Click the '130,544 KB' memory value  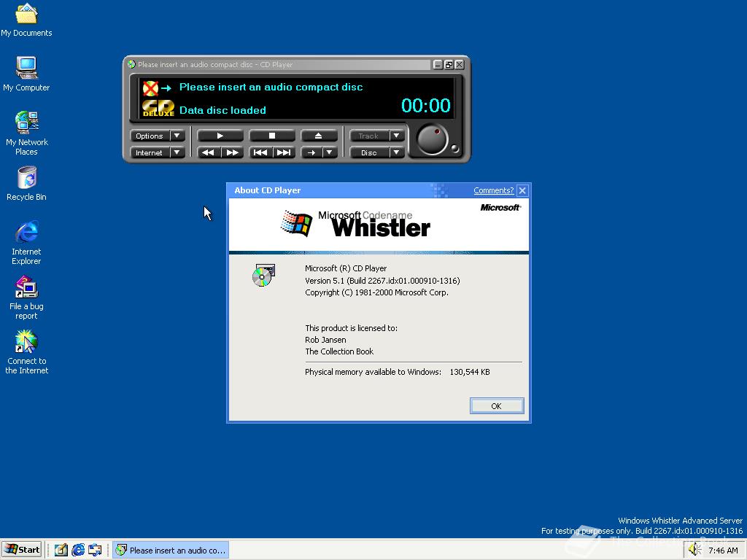click(470, 372)
